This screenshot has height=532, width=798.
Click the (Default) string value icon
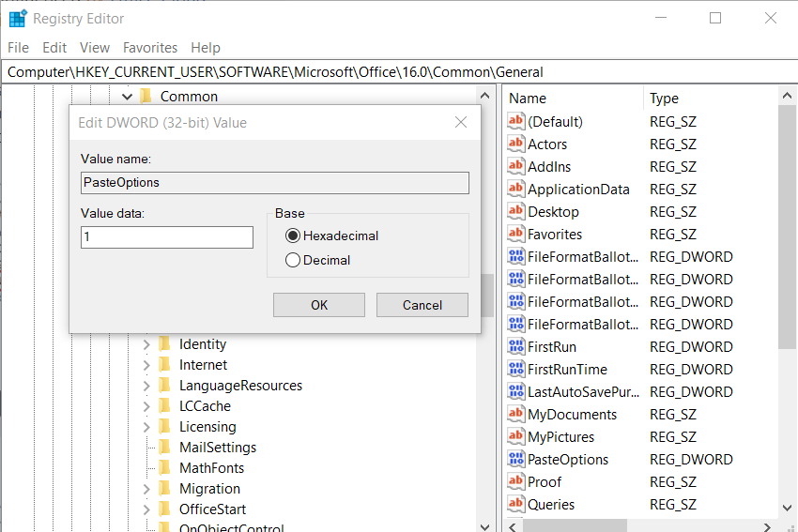[x=515, y=121]
